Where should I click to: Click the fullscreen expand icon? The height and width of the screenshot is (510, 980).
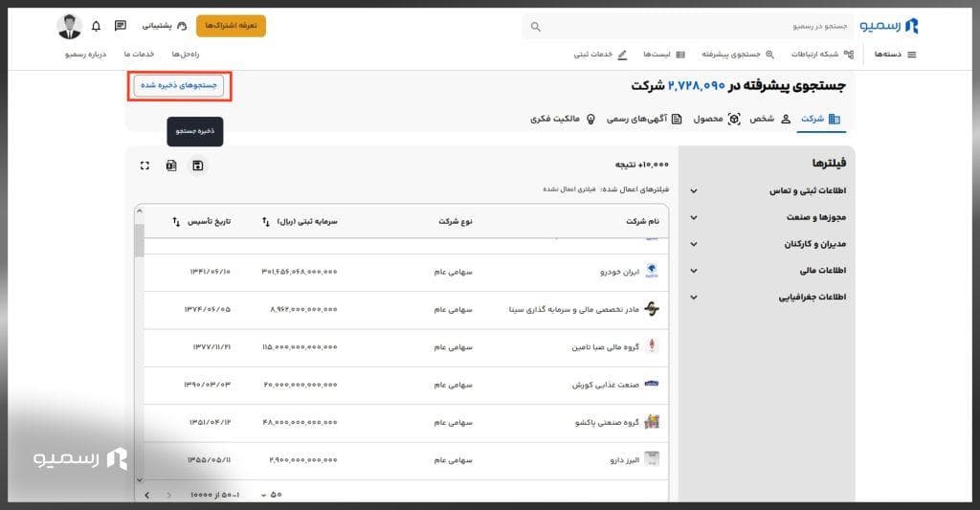click(145, 166)
